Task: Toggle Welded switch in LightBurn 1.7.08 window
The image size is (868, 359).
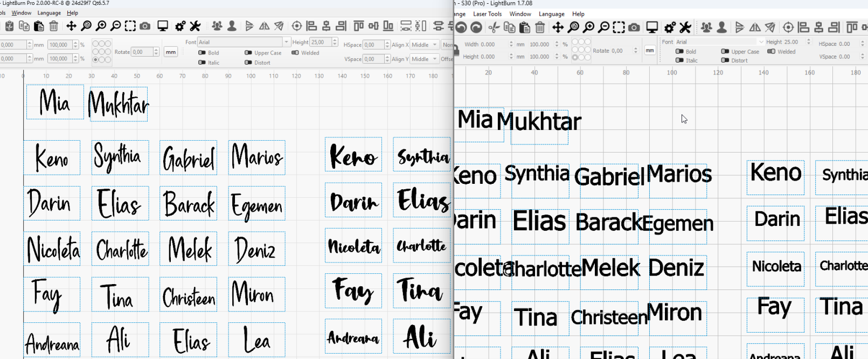Action: (x=771, y=52)
